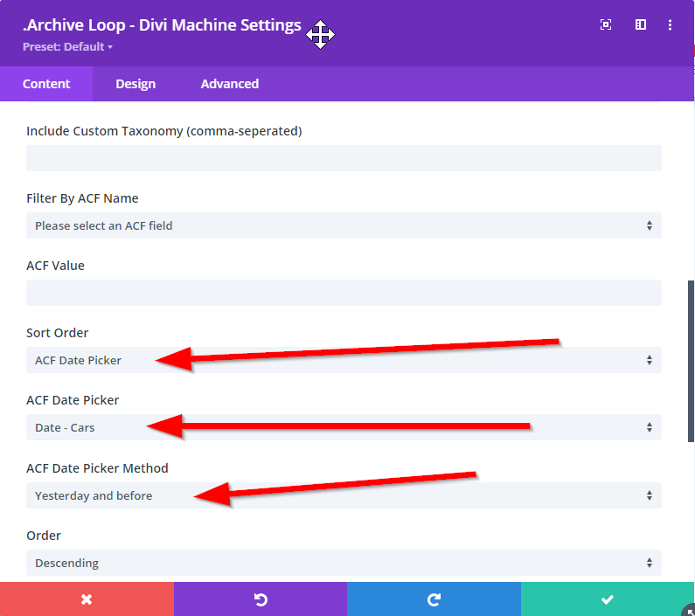Image resolution: width=695 pixels, height=616 pixels.
Task: Open the Filter By ACF Name dropdown
Action: (x=344, y=225)
